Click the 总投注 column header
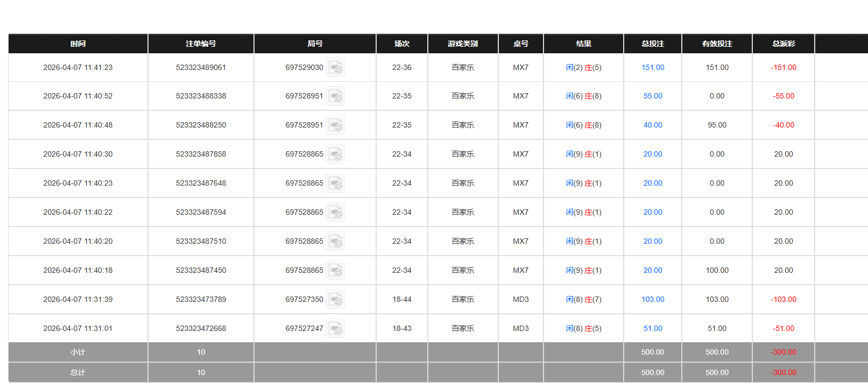Viewport: 868px width, 388px height. pos(653,44)
